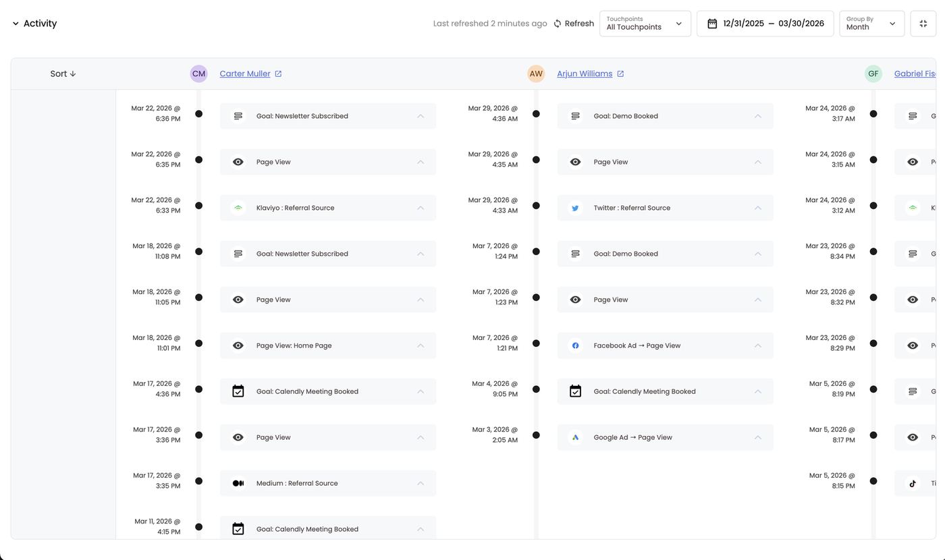Click the start date 12/31/2025
The height and width of the screenshot is (560, 945).
pos(743,24)
